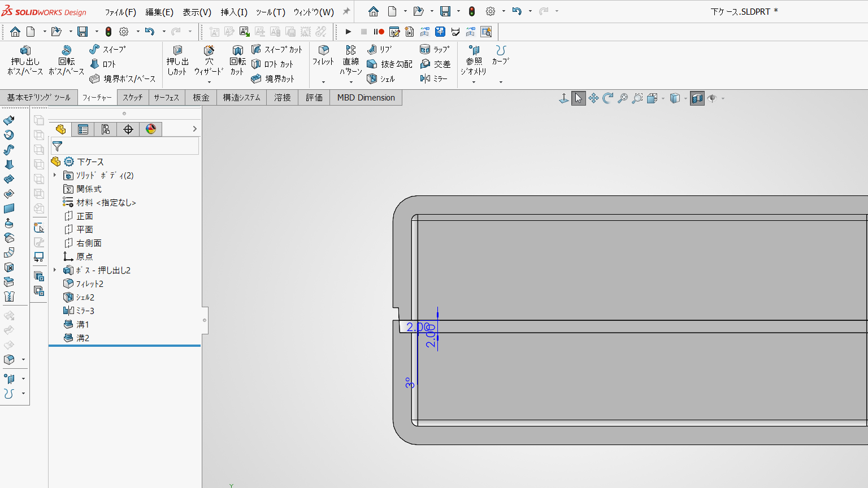The width and height of the screenshot is (868, 488).
Task: Open the 参照ジオメトリ reference geometry tool
Action: pos(474,60)
